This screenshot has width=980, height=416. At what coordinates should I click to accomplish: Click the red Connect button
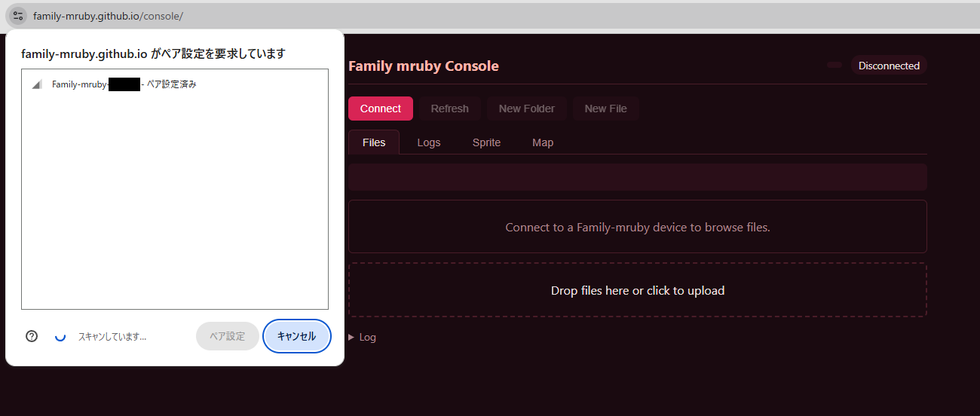point(381,109)
